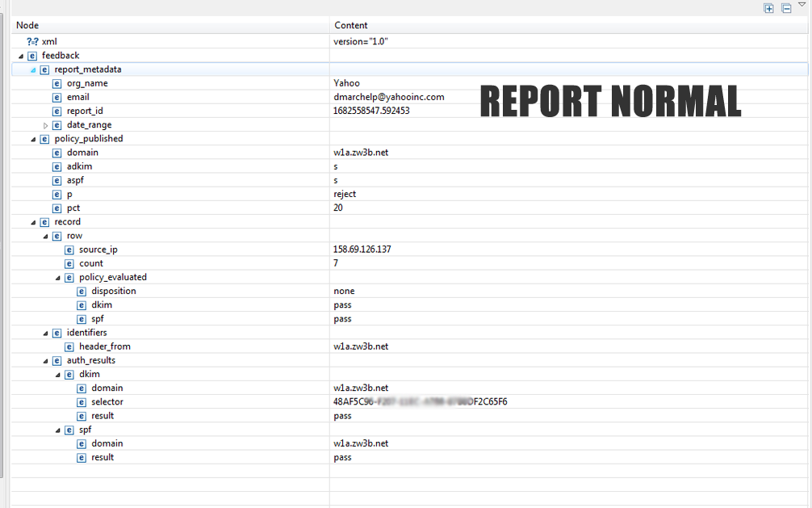Screen dimensions: 812x508
Task: Click the element icon beside org_name
Action: click(57, 83)
